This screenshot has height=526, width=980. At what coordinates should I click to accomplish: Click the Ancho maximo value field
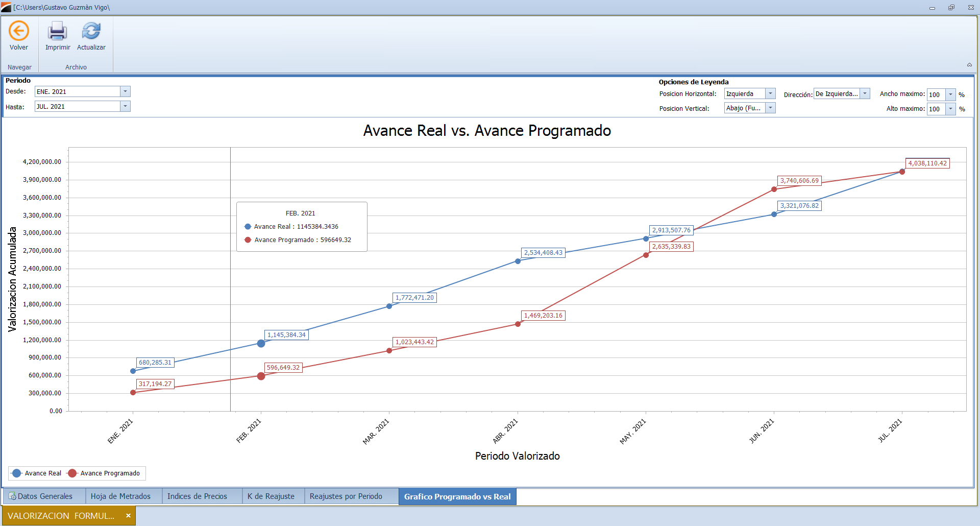(936, 94)
